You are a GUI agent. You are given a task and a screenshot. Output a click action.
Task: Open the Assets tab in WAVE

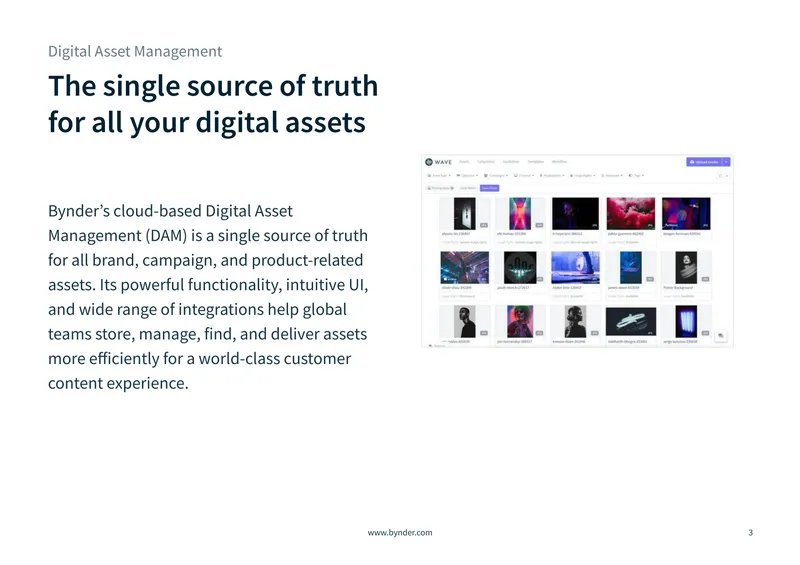tap(464, 162)
